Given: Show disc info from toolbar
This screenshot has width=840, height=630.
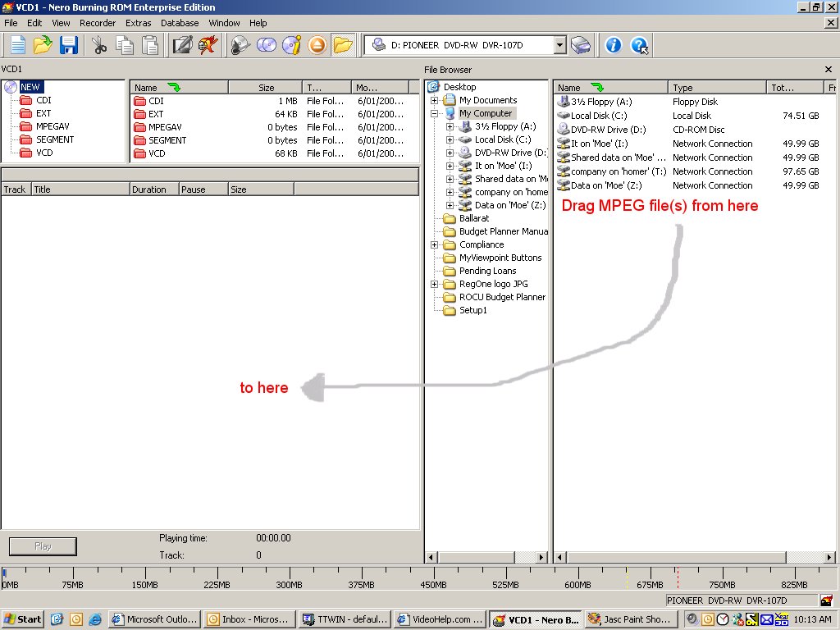Looking at the screenshot, I should tap(292, 45).
